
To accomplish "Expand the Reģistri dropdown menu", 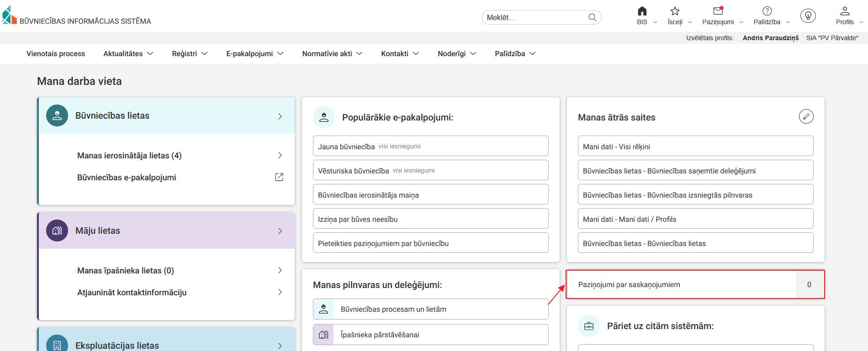I will (190, 54).
